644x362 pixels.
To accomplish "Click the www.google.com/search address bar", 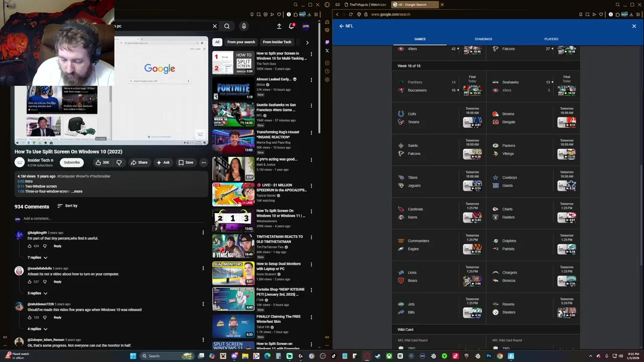I will [390, 15].
